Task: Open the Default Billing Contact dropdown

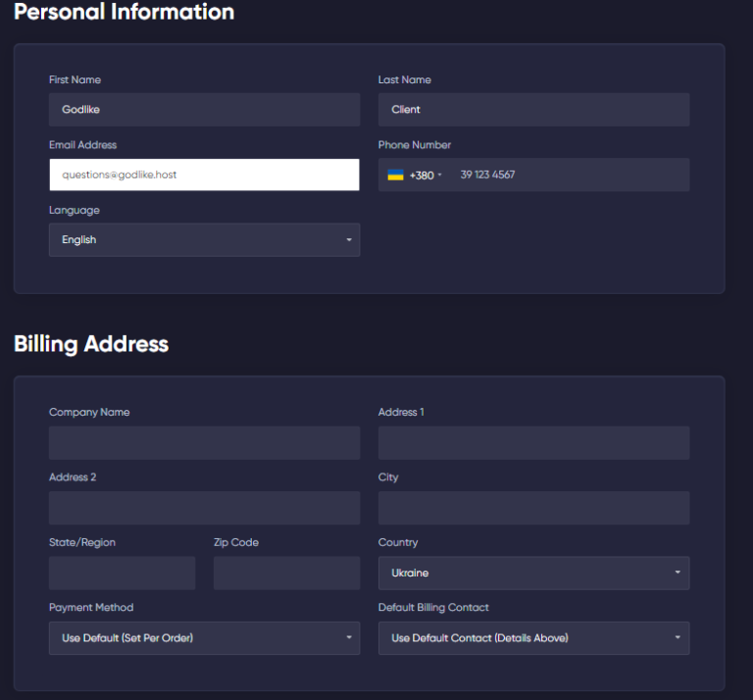Action: click(x=533, y=638)
